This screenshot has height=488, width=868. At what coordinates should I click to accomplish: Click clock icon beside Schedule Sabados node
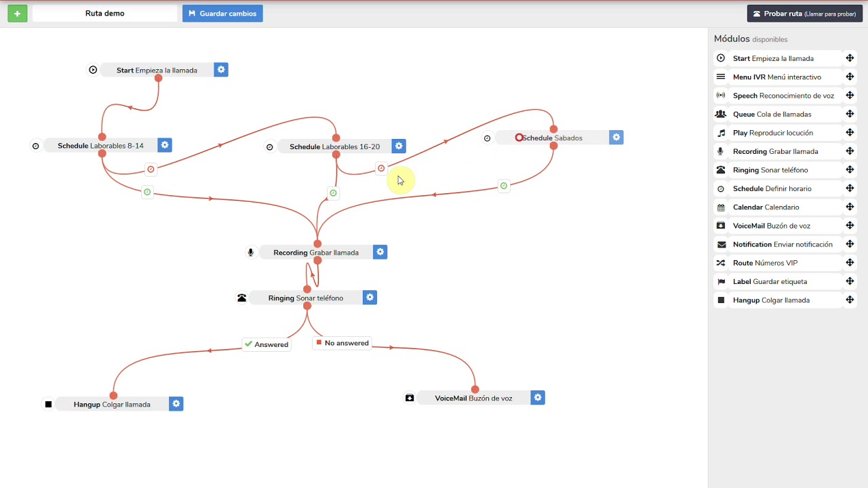pos(487,138)
